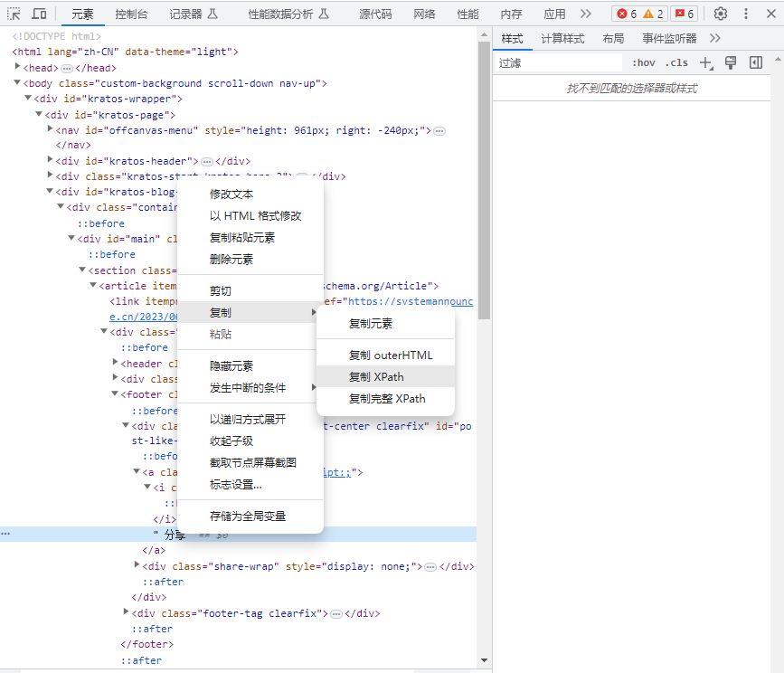
Task: Choose 以递归方式展开 menu item
Action: tap(250, 420)
